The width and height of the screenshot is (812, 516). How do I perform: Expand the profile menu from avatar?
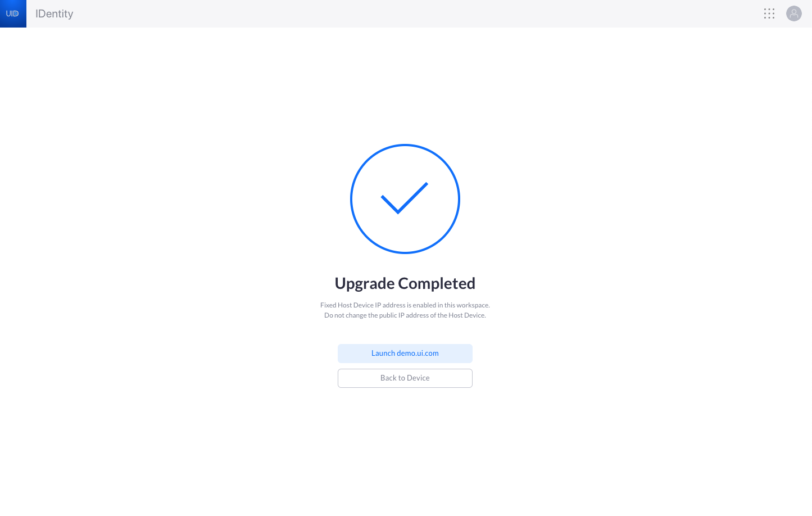tap(794, 13)
